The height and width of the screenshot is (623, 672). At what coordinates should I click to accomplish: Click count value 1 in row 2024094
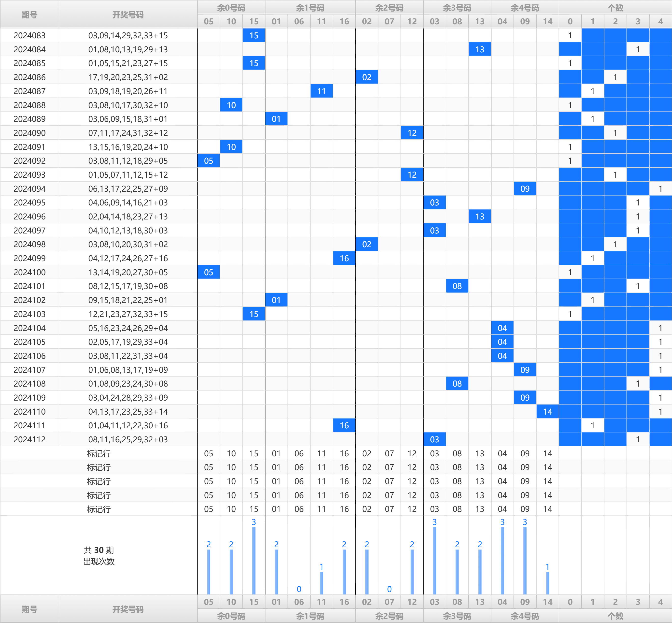pos(660,189)
